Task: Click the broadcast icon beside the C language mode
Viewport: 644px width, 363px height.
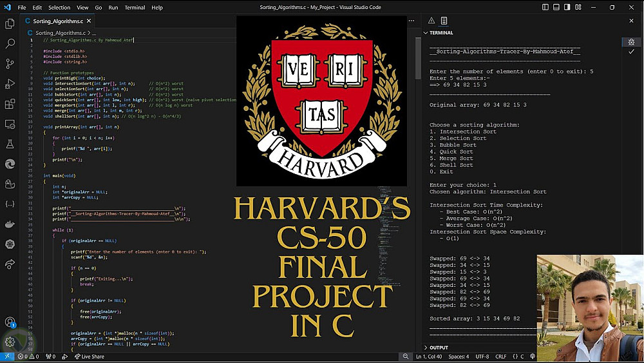Action: coord(533,357)
